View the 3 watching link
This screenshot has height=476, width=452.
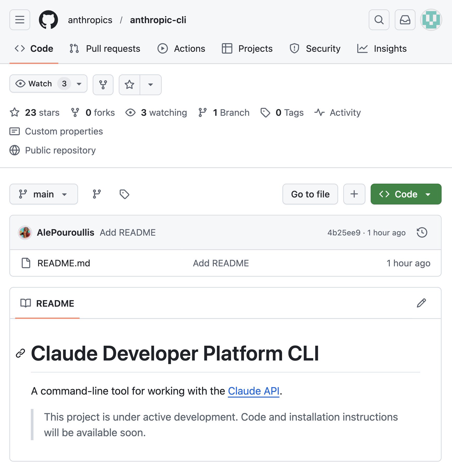[156, 113]
